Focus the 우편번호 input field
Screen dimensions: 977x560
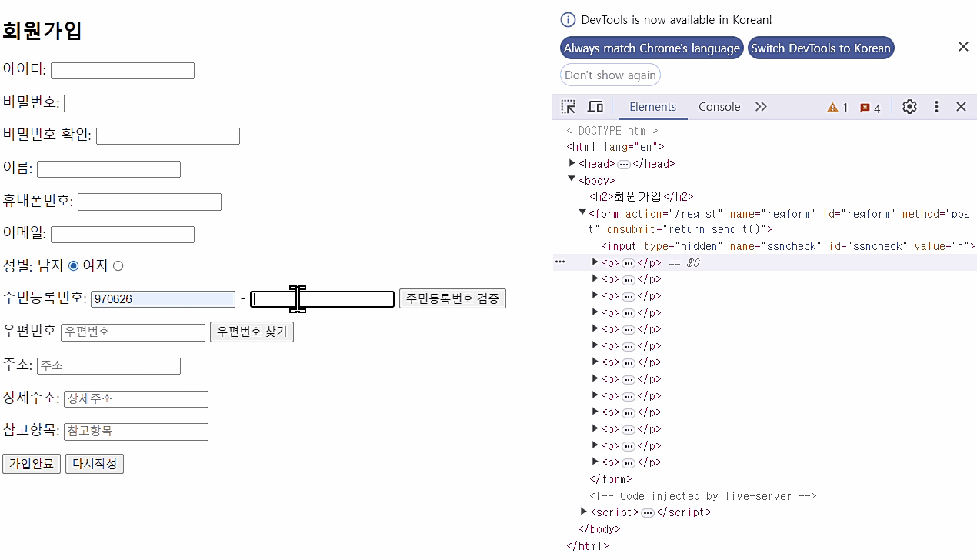point(133,332)
